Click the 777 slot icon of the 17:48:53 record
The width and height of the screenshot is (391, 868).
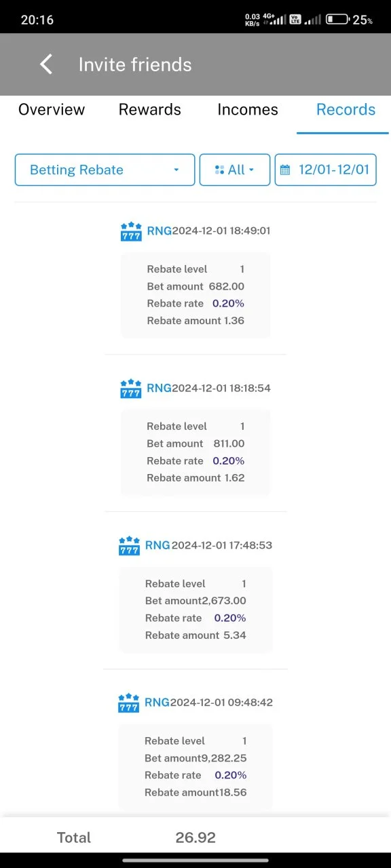[x=129, y=546]
